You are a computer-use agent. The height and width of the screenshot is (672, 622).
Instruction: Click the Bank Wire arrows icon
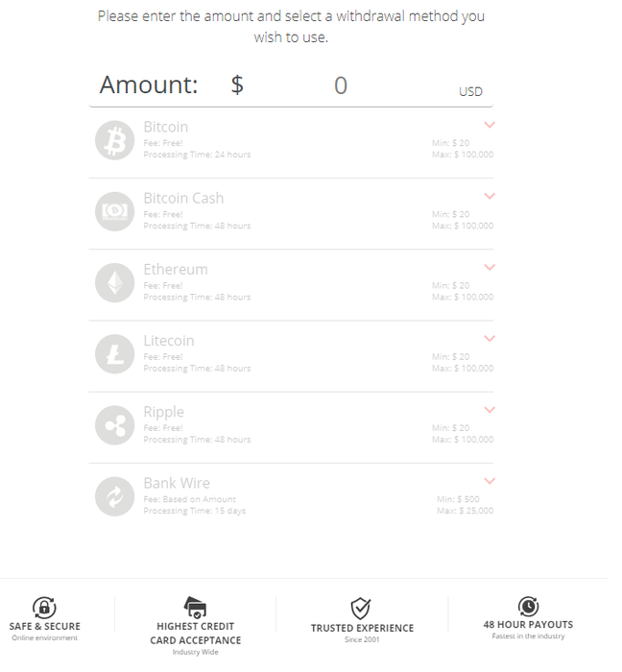tap(115, 496)
